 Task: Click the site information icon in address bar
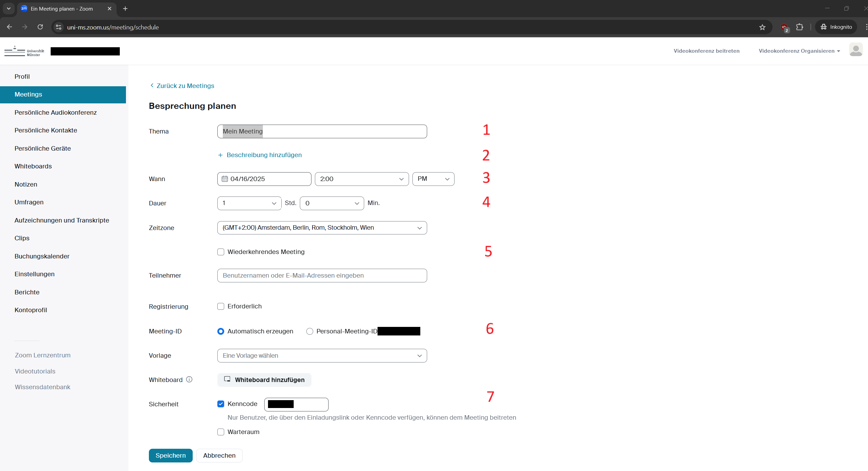pyautogui.click(x=59, y=27)
